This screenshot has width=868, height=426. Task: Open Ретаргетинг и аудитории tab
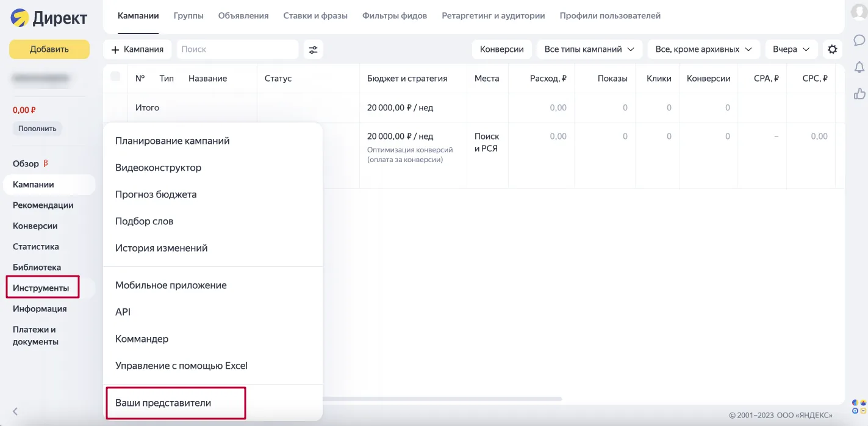493,16
